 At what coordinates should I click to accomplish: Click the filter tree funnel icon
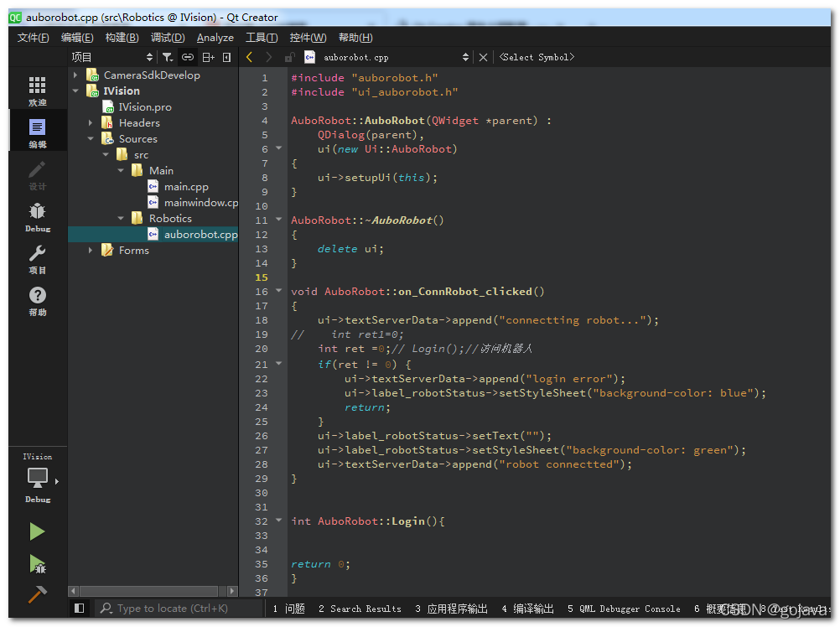coord(168,57)
